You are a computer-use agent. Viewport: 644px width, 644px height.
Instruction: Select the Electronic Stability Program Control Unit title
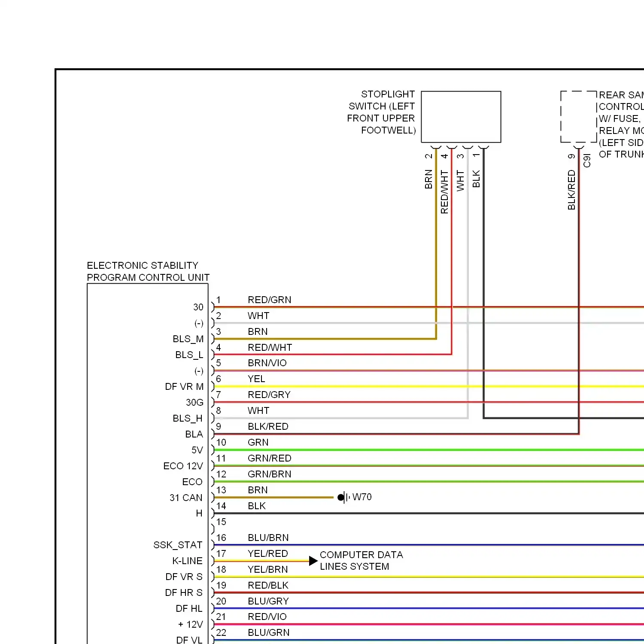(x=148, y=271)
